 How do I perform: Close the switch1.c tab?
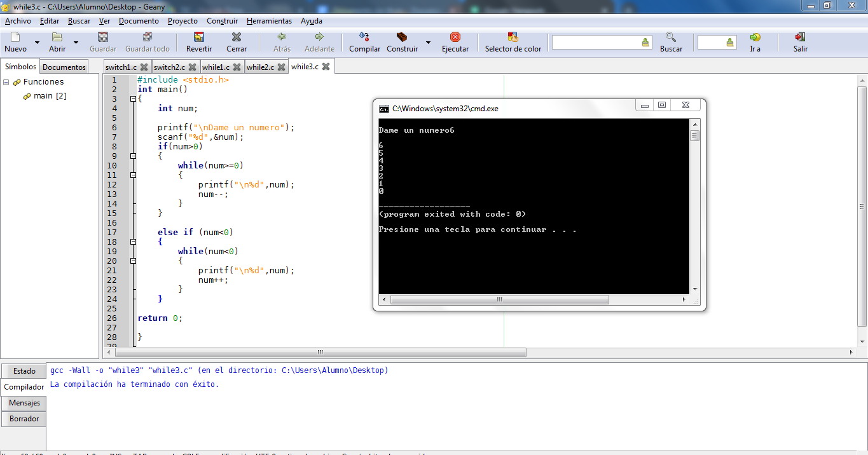click(x=144, y=67)
